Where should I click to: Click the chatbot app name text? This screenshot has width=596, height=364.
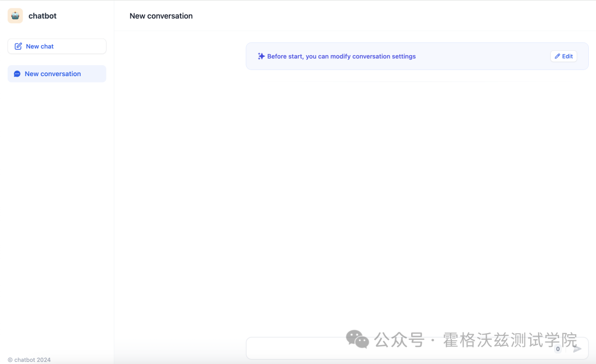point(42,16)
